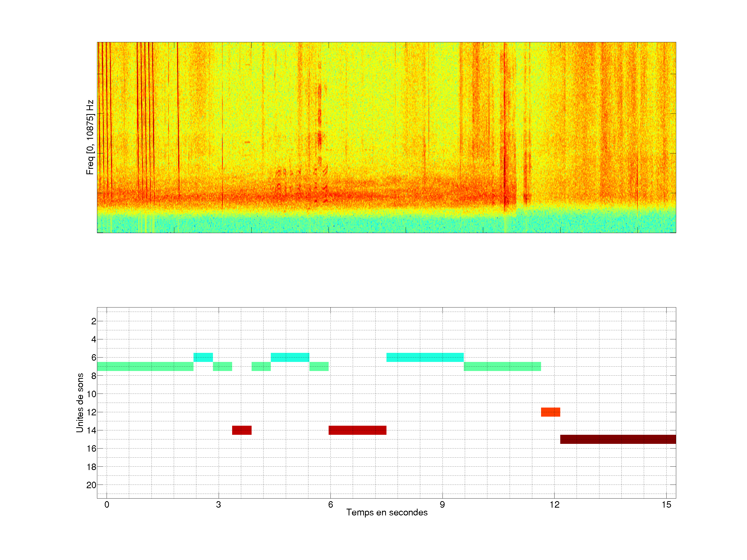The width and height of the screenshot is (747, 560).
Task: Click the orange-red segment on row 12
Action: coord(550,412)
